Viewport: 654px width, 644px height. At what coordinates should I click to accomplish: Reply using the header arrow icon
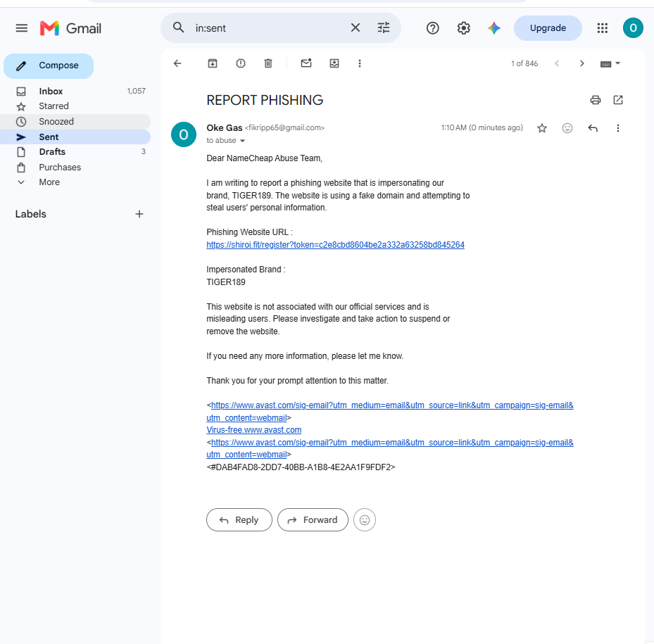[593, 128]
